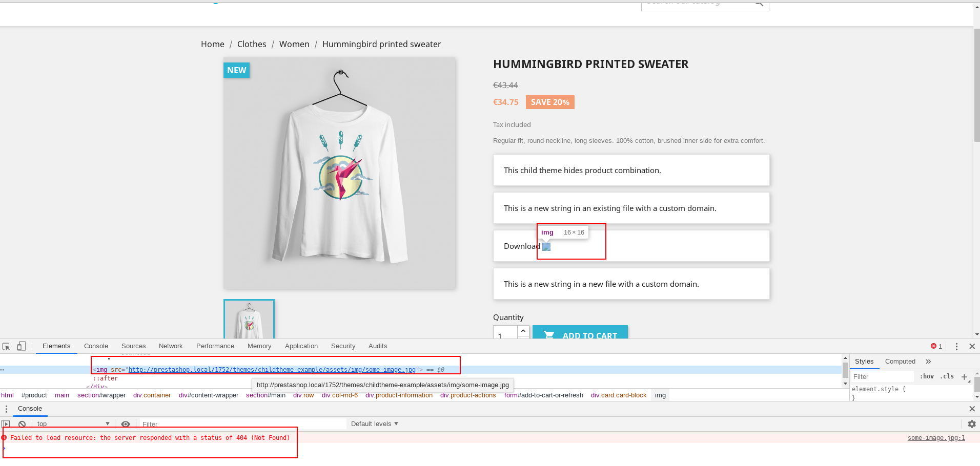The width and height of the screenshot is (980, 466).
Task: Focus the Styles Filter input
Action: pyautogui.click(x=882, y=377)
